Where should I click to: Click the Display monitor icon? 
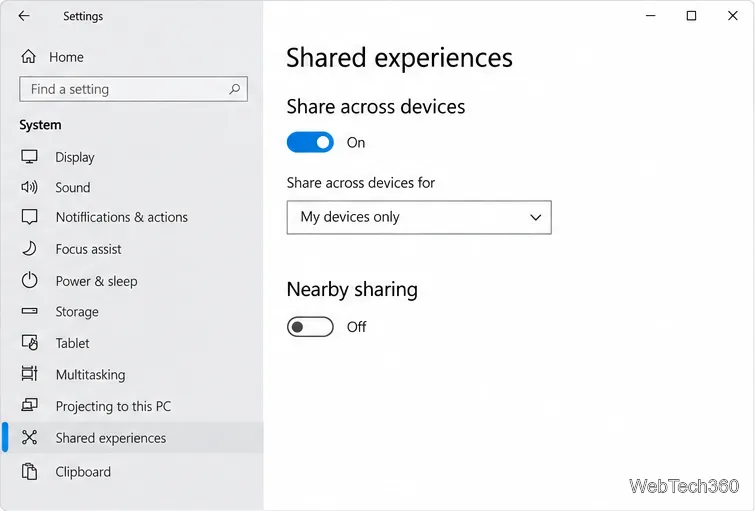click(x=29, y=157)
